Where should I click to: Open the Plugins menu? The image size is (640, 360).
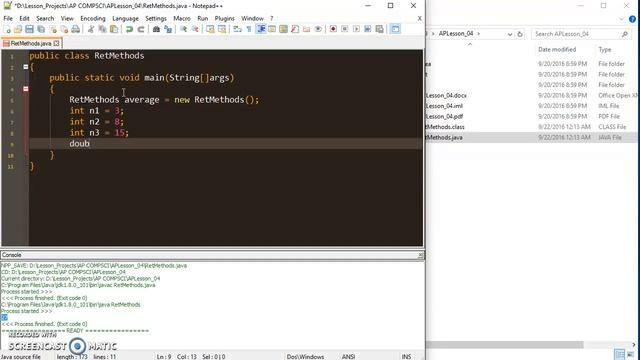(x=224, y=18)
